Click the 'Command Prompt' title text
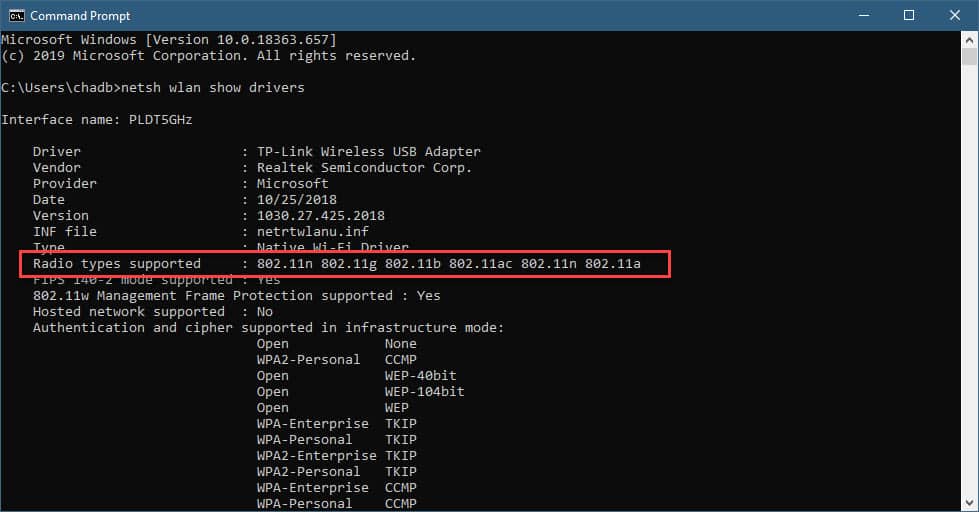Viewport: 979px width, 512px height. tap(81, 16)
